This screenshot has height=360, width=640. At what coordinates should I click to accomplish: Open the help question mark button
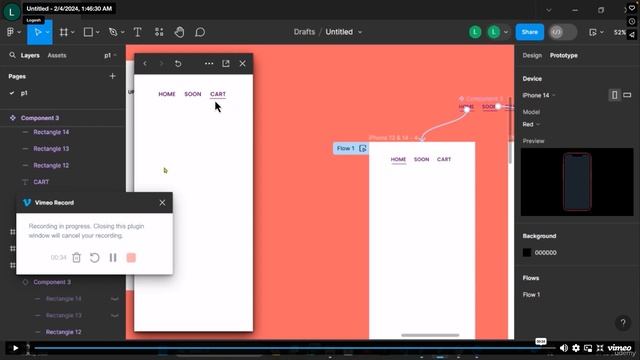pos(623,323)
